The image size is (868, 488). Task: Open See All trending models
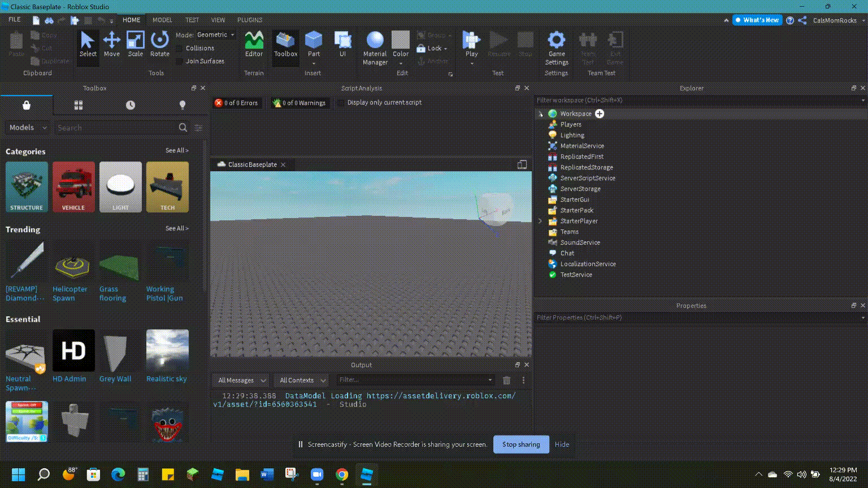click(177, 228)
